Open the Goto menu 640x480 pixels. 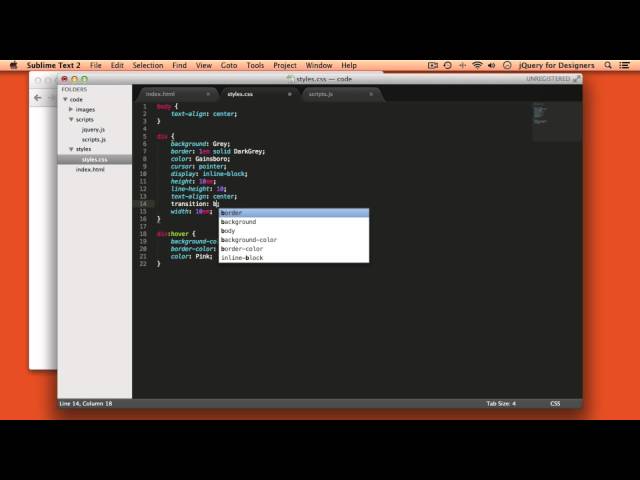tap(229, 65)
